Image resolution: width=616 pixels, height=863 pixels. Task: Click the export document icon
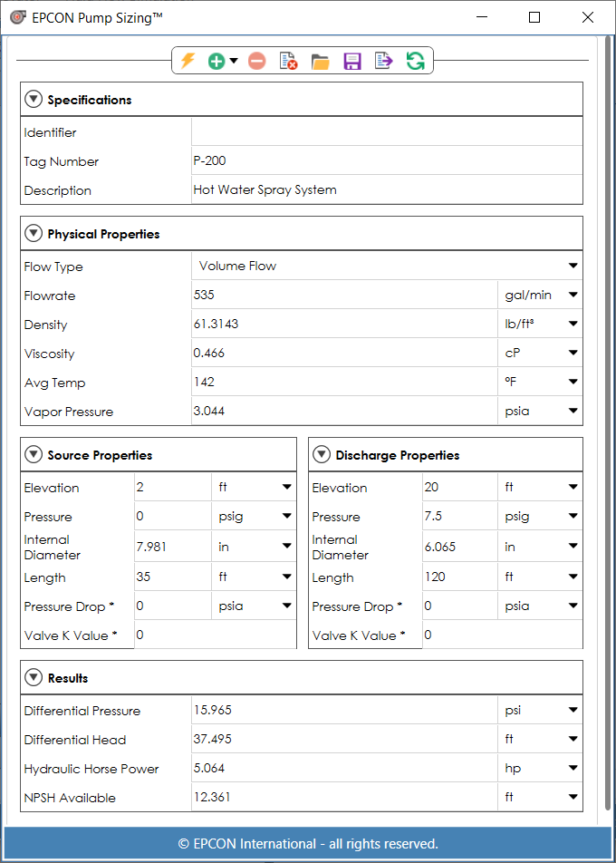click(x=384, y=61)
